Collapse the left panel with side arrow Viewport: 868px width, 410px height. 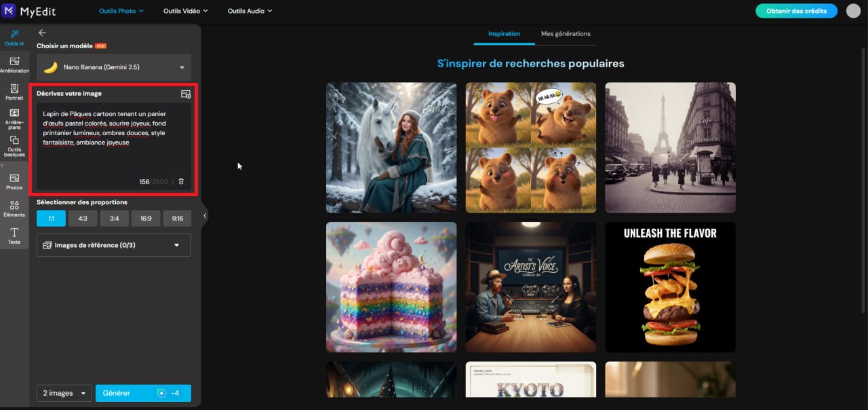[x=204, y=216]
